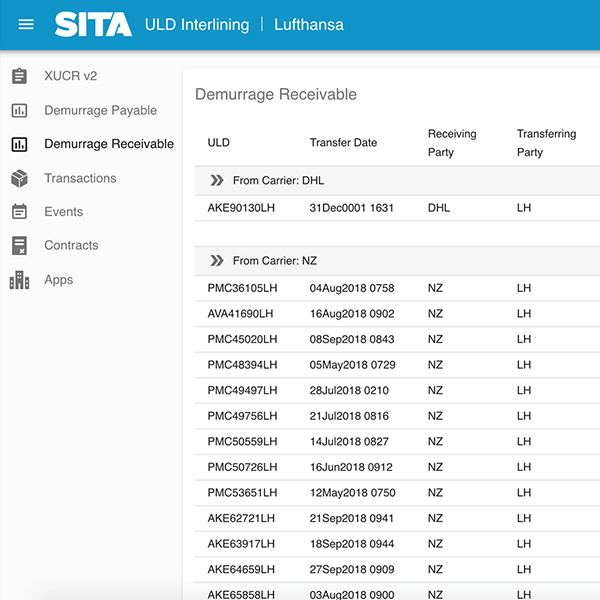Select ULD AKE90130LH
The width and height of the screenshot is (600, 600).
tap(241, 208)
